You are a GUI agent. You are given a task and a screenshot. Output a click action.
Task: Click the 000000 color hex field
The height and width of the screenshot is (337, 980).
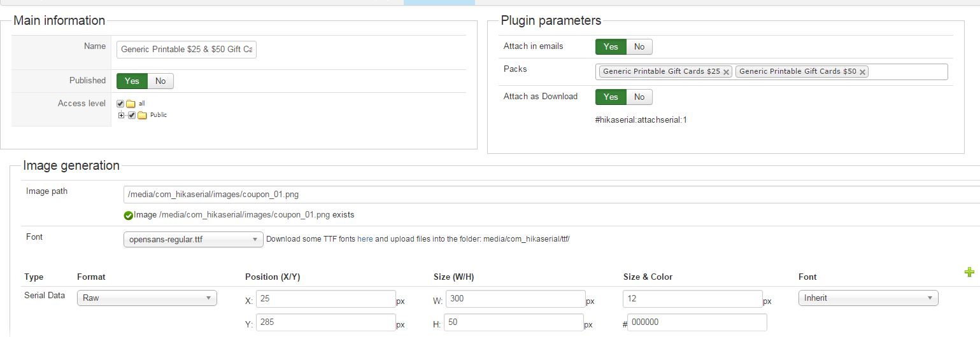click(697, 322)
